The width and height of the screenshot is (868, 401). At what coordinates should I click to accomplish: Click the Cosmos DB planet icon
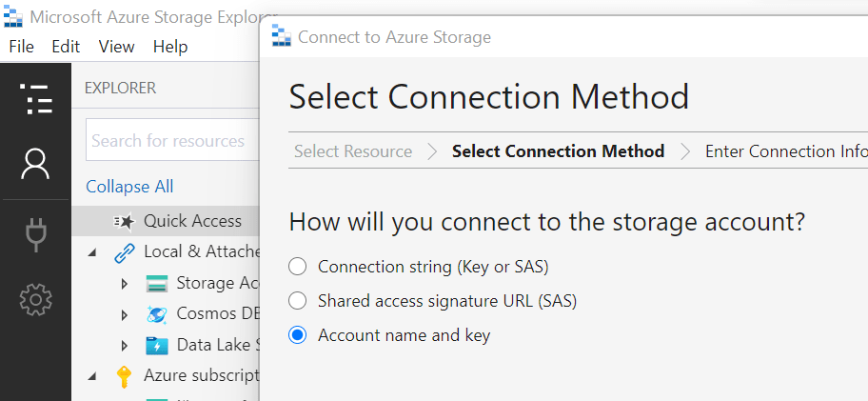[157, 314]
